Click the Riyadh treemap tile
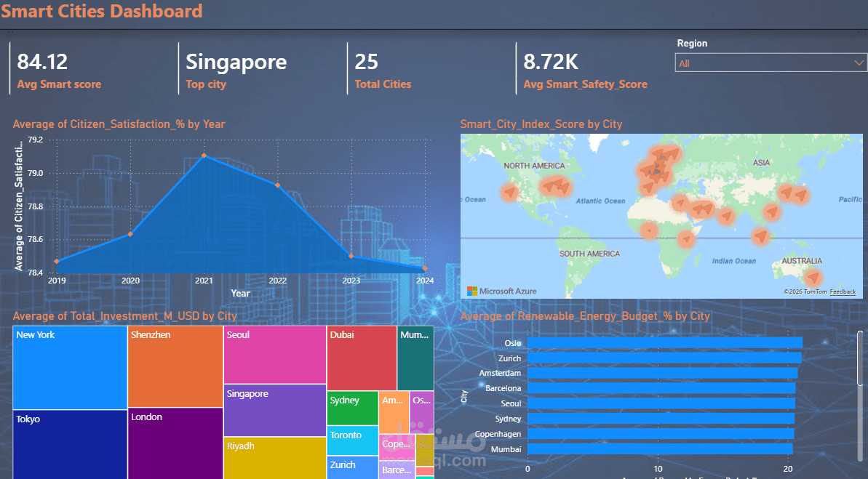Screen dimensions: 868x479 click(274, 458)
